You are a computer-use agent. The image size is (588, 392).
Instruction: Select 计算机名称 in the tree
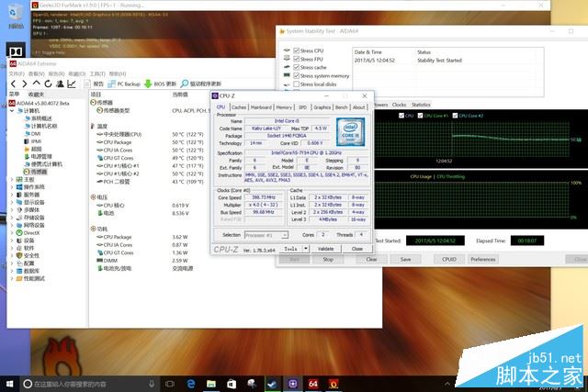40,126
